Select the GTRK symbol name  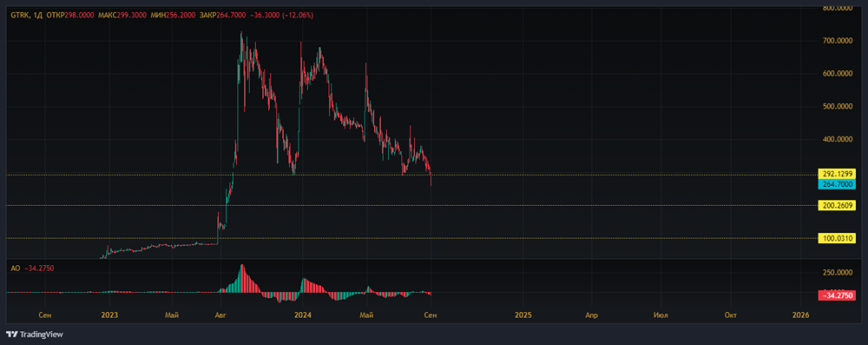point(19,16)
